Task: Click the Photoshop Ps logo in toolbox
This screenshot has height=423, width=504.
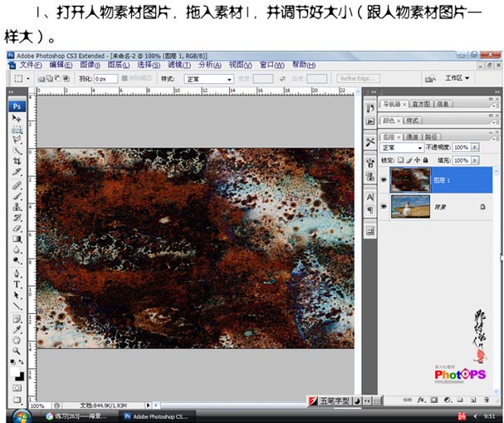Action: tap(17, 106)
